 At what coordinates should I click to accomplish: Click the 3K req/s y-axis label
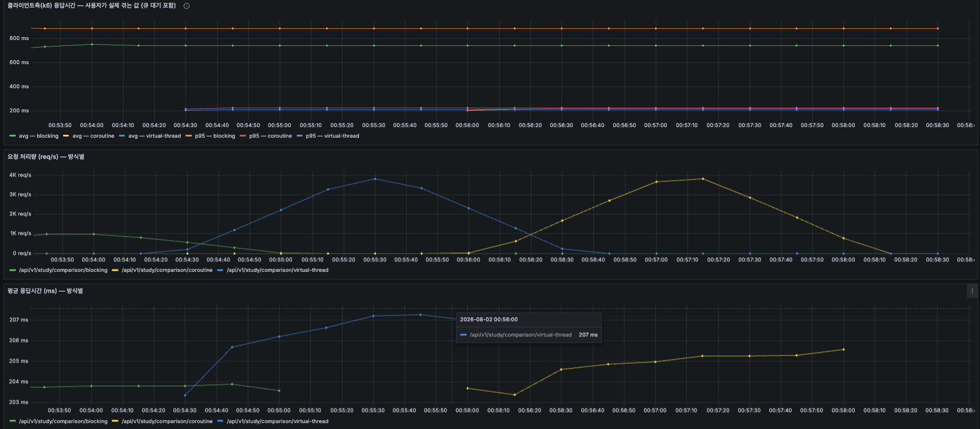point(20,195)
